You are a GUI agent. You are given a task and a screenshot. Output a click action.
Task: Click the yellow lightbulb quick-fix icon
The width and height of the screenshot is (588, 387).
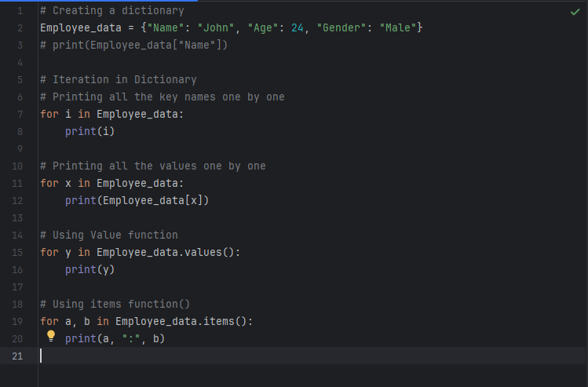[51, 336]
